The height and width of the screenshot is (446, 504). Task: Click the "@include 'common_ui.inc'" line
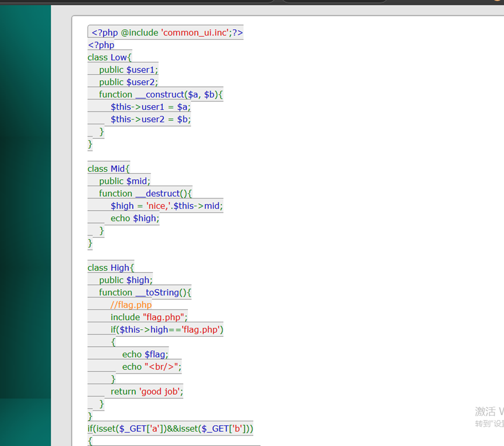coord(167,33)
